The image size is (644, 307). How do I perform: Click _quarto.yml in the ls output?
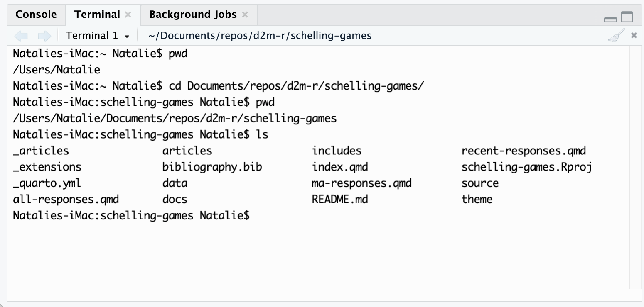point(47,183)
